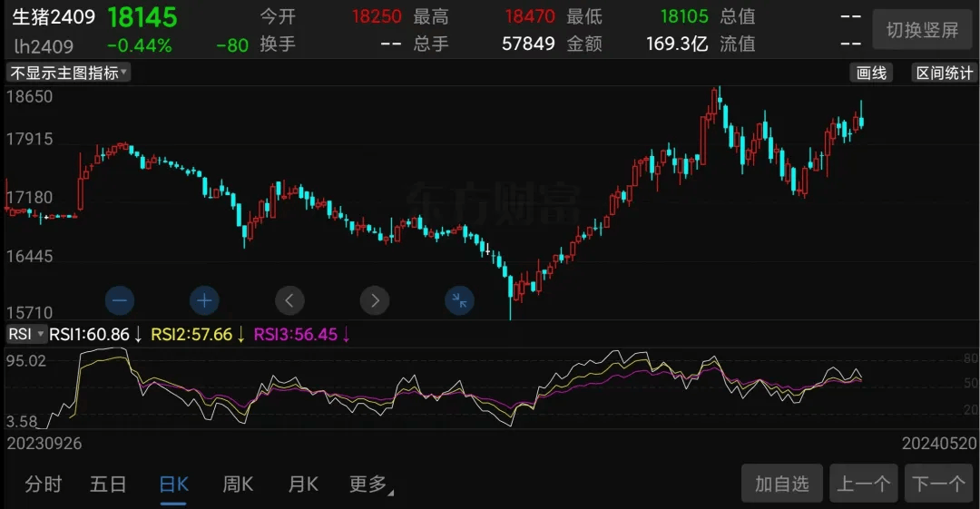Zoom in chart with plus icon
This screenshot has width=980, height=509.
pos(204,300)
